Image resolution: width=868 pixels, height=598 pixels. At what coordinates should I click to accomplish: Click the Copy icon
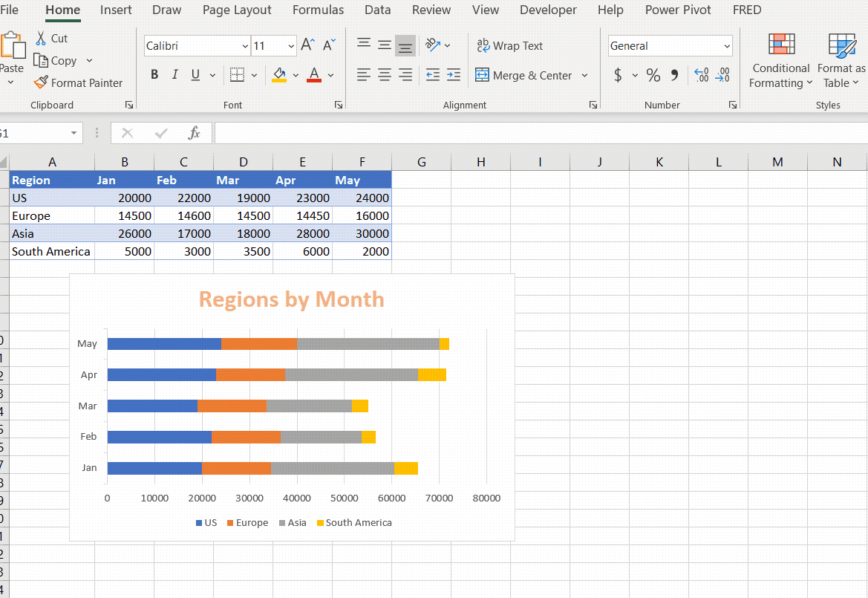(40, 60)
